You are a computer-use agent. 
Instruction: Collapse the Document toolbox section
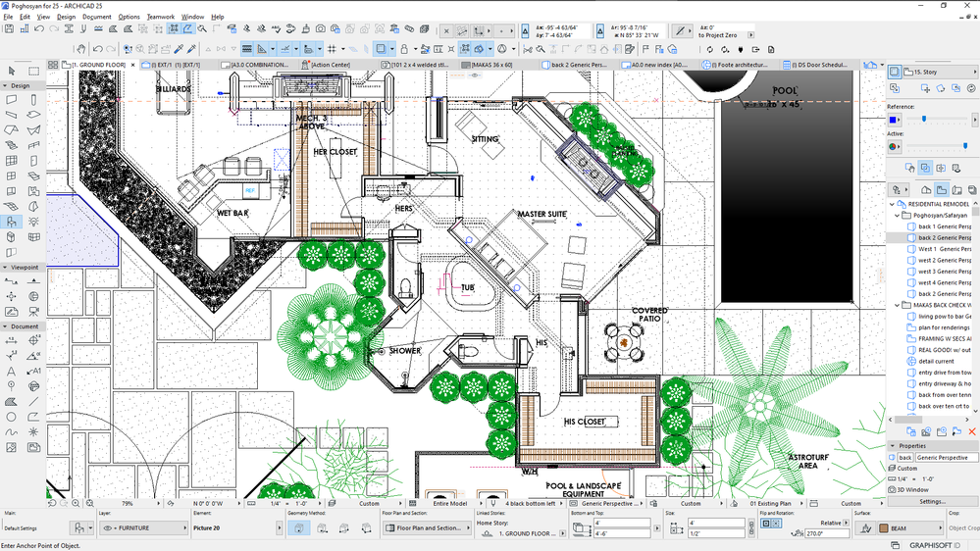point(5,326)
